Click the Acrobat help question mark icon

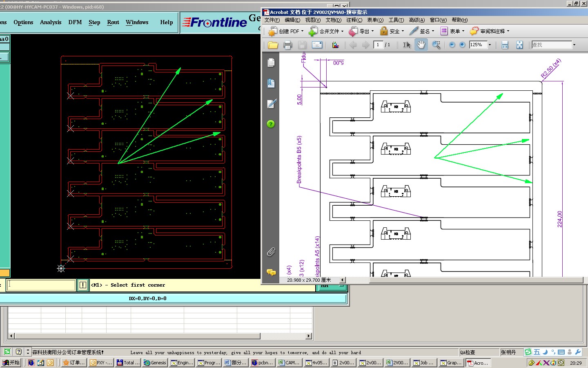[x=271, y=124]
